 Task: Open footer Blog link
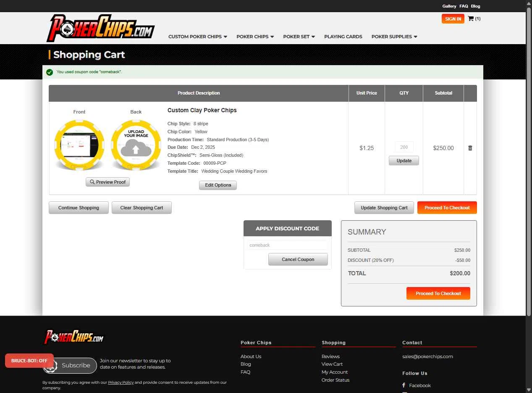tap(246, 364)
